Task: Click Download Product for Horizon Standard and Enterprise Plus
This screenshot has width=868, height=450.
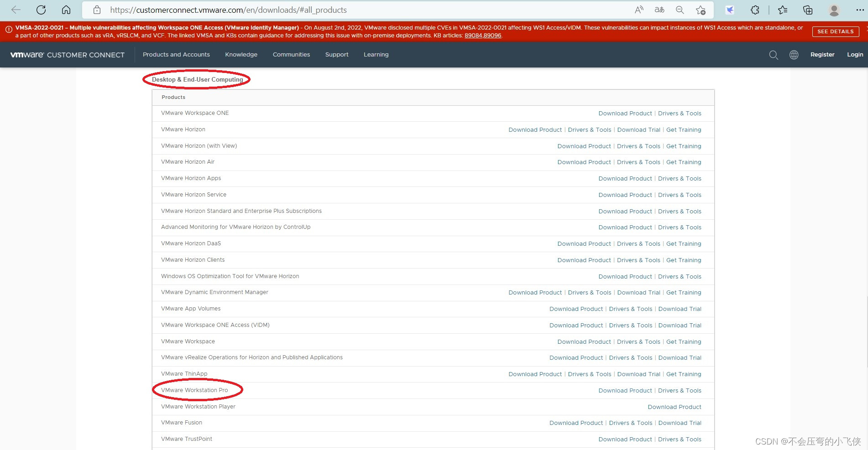Action: tap(625, 211)
